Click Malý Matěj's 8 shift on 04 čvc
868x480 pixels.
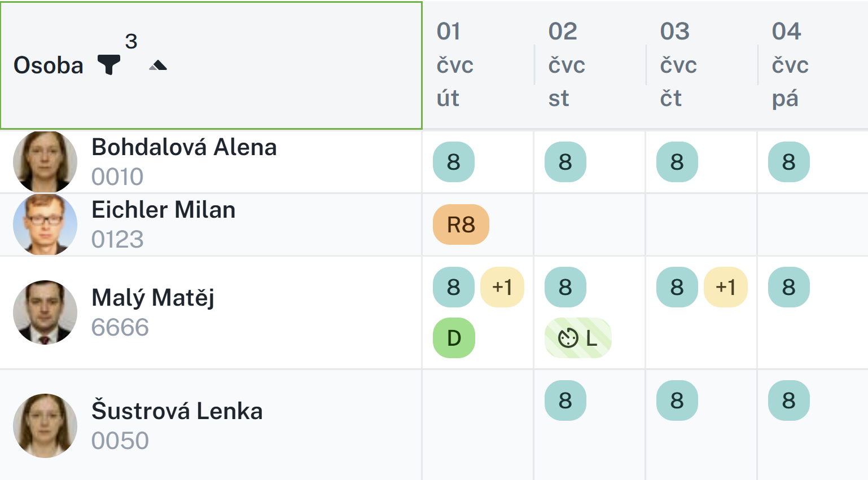coord(789,287)
